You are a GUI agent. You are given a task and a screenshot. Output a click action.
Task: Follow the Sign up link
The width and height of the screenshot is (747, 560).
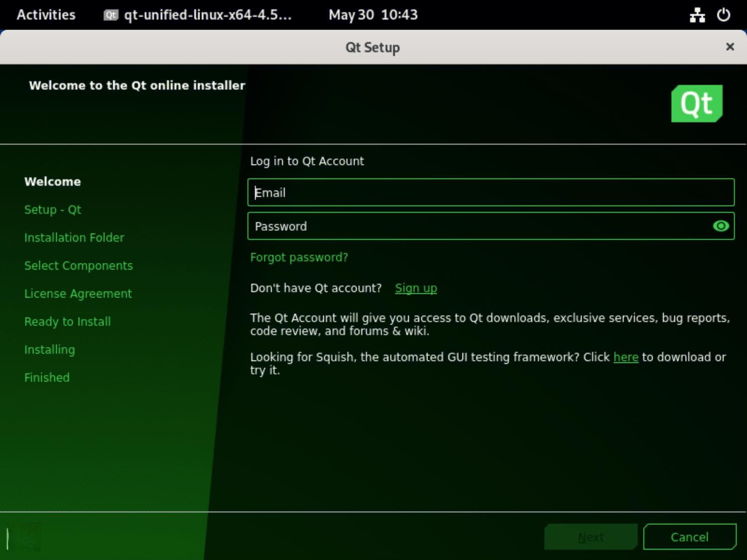coord(416,288)
